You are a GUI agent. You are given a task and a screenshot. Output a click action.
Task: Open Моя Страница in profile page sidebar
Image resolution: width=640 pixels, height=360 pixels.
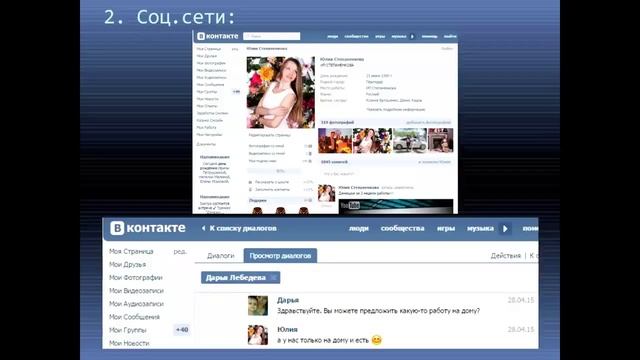[209, 49]
